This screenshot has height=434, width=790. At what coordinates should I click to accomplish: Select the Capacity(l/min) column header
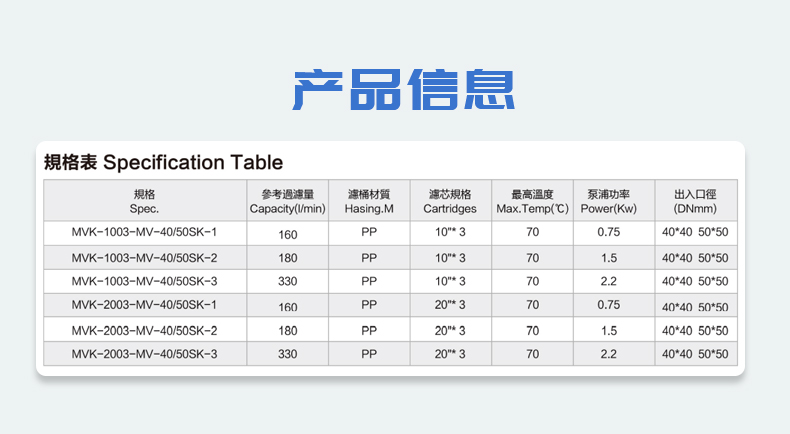288,202
